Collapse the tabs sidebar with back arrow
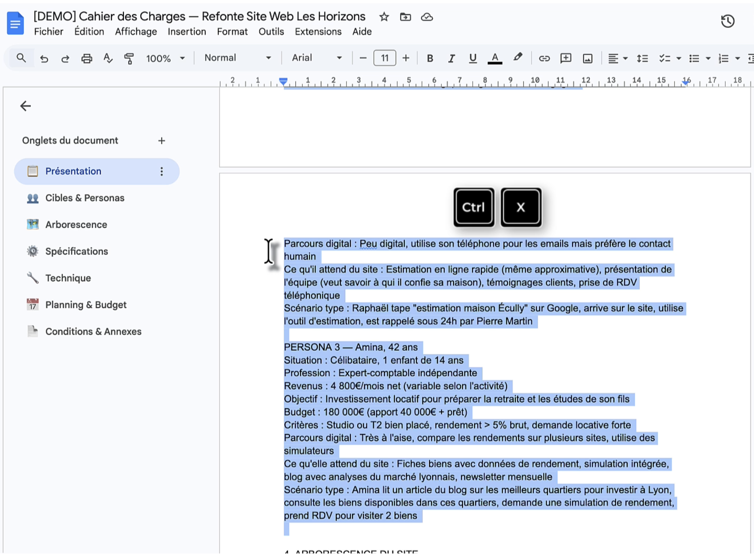This screenshot has height=560, width=754. 25,106
